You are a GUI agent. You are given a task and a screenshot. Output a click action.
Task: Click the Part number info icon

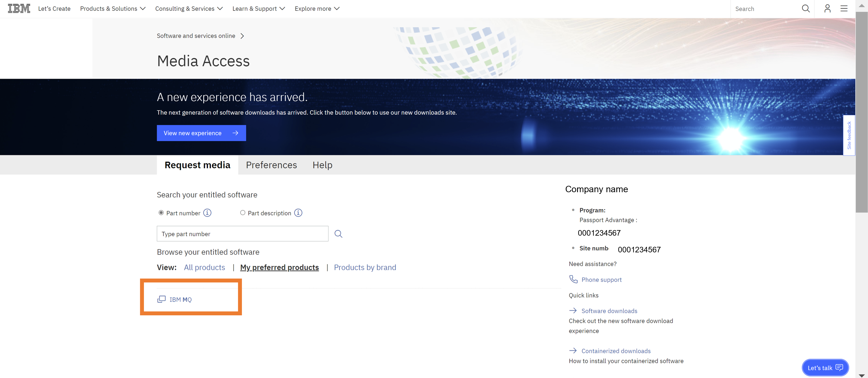(x=207, y=213)
